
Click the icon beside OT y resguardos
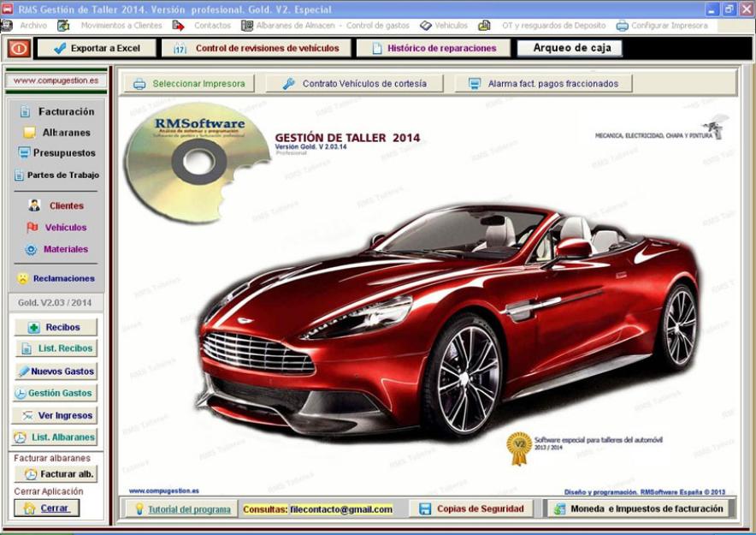tap(484, 26)
